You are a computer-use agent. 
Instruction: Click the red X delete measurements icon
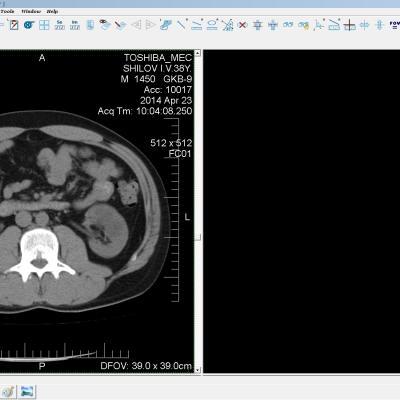point(243,25)
